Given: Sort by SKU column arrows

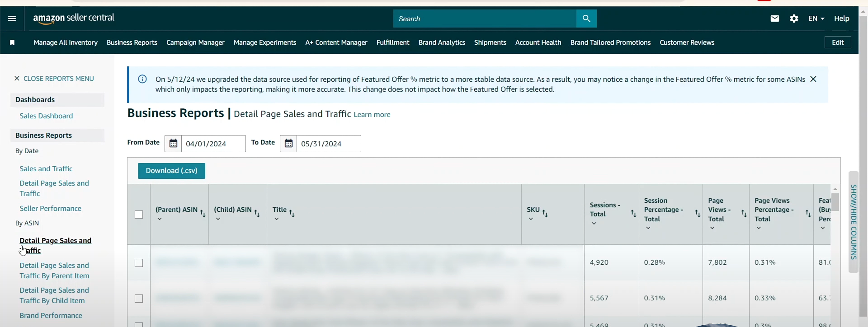Looking at the screenshot, I should 545,214.
